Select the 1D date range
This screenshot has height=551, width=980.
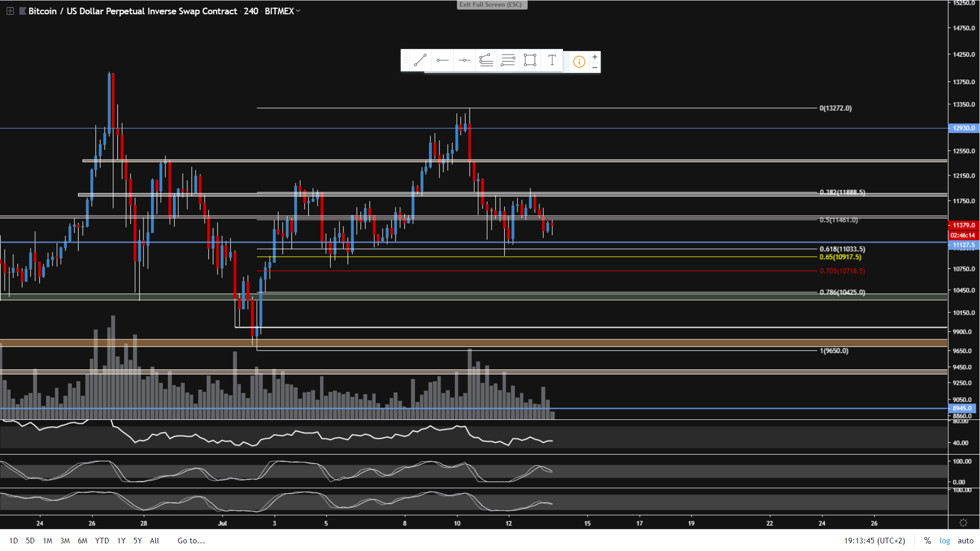(13, 541)
